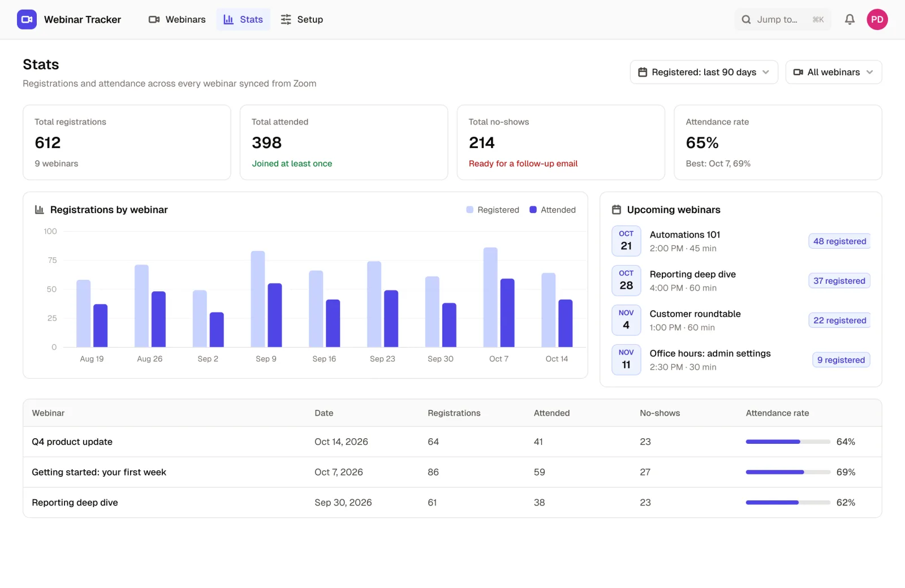
Task: Click the Sep 30, 2026 date cell
Action: tap(343, 503)
